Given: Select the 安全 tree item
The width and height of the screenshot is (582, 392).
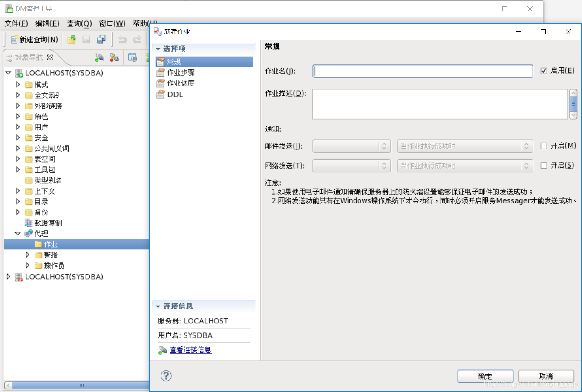Looking at the screenshot, I should click(41, 138).
